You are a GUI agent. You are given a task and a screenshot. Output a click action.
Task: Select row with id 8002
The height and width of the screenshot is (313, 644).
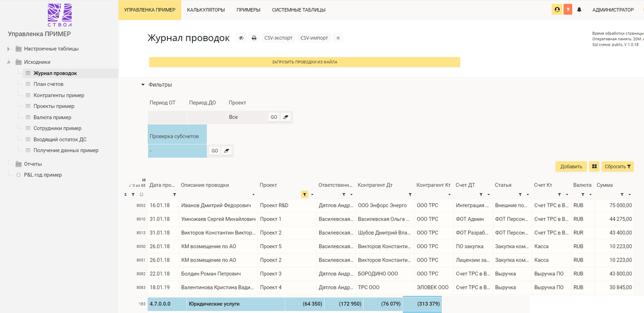[141, 205]
